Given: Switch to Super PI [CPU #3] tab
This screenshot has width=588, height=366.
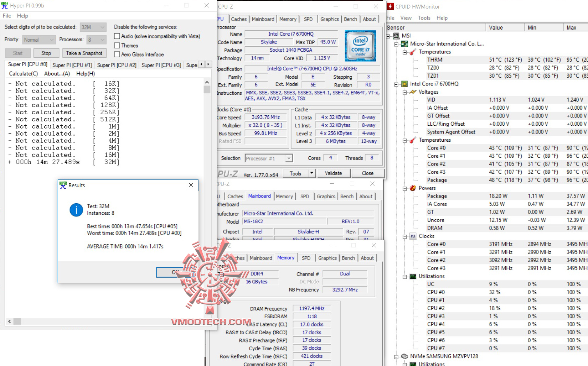Looking at the screenshot, I should tap(161, 65).
